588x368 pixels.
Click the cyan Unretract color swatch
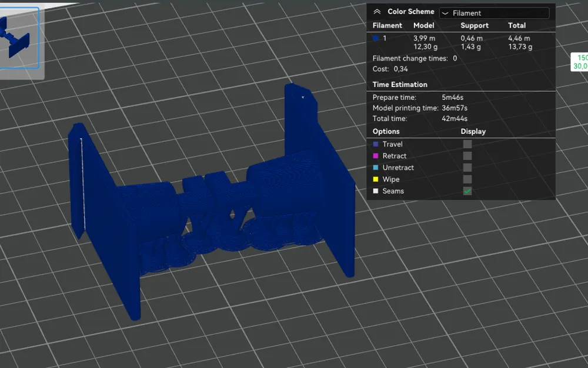[x=376, y=168]
